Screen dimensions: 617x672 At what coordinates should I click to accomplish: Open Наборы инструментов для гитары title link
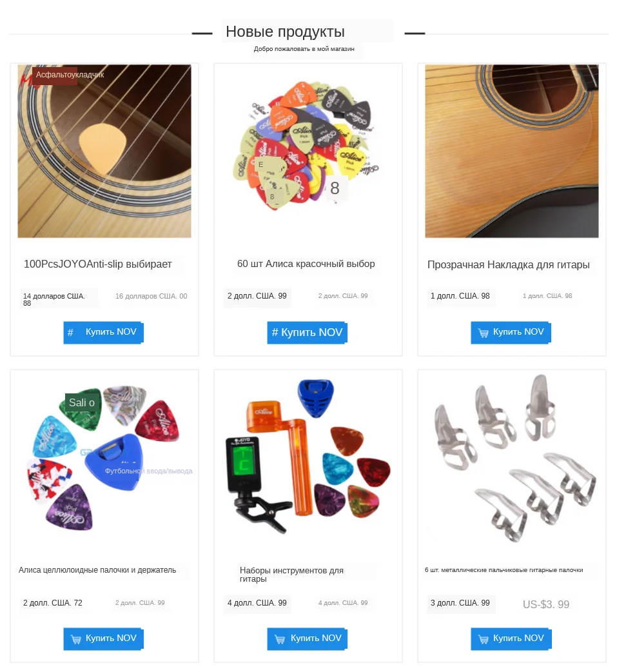(291, 574)
